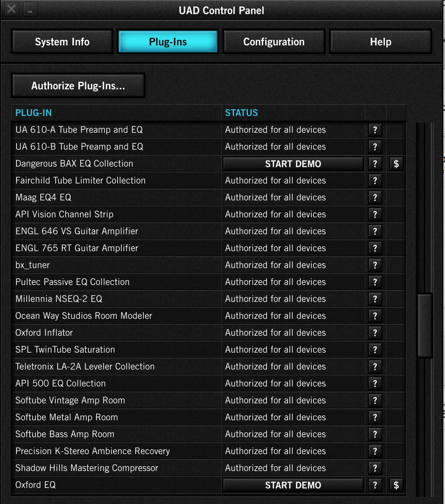This screenshot has width=445, height=504.
Task: Help icon for Ocean Way Studios Room Modeler
Action: point(375,316)
